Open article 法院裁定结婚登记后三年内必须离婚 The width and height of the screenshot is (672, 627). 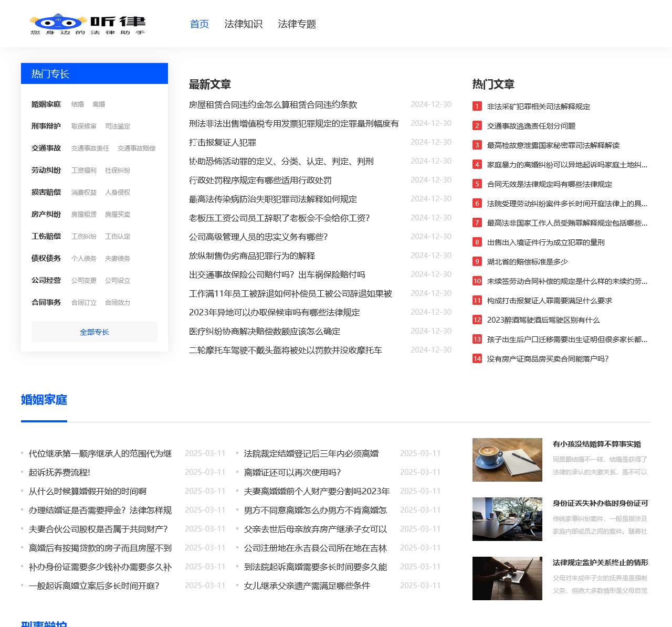coord(311,454)
